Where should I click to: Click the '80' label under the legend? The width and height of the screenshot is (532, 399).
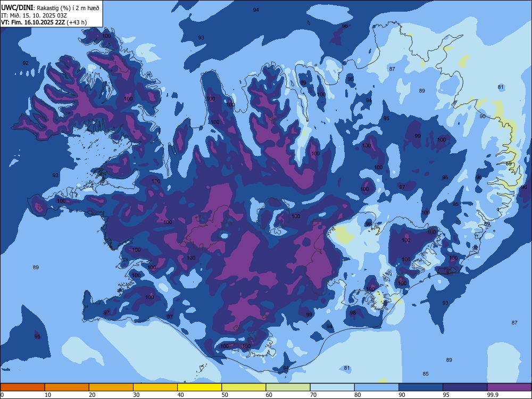tap(358, 395)
